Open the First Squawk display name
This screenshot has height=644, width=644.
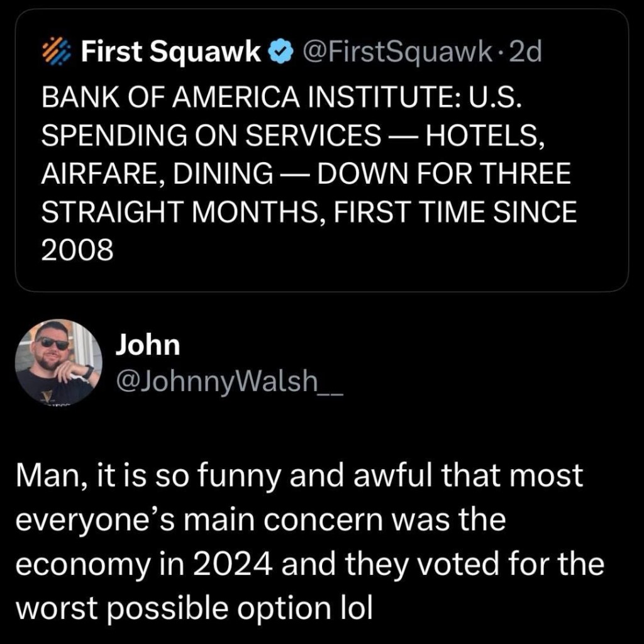coord(171,51)
